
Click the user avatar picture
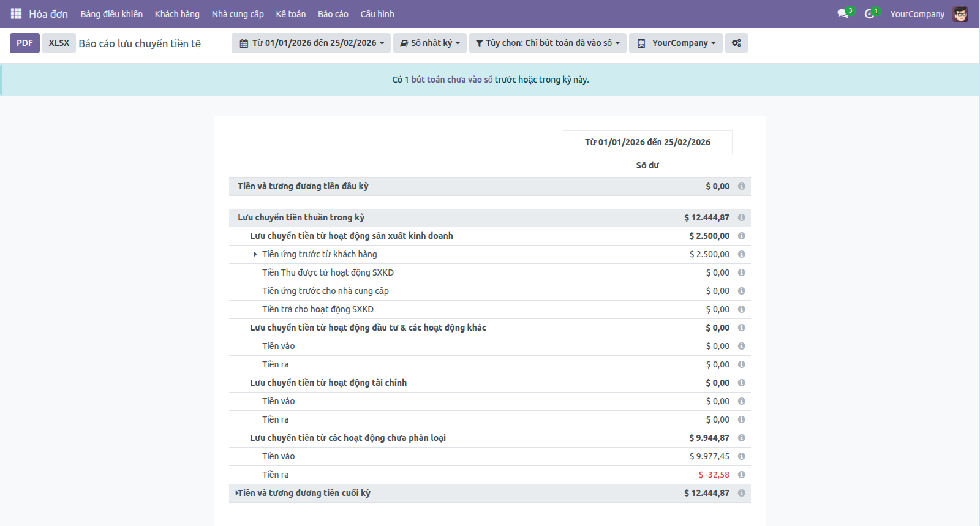960,13
